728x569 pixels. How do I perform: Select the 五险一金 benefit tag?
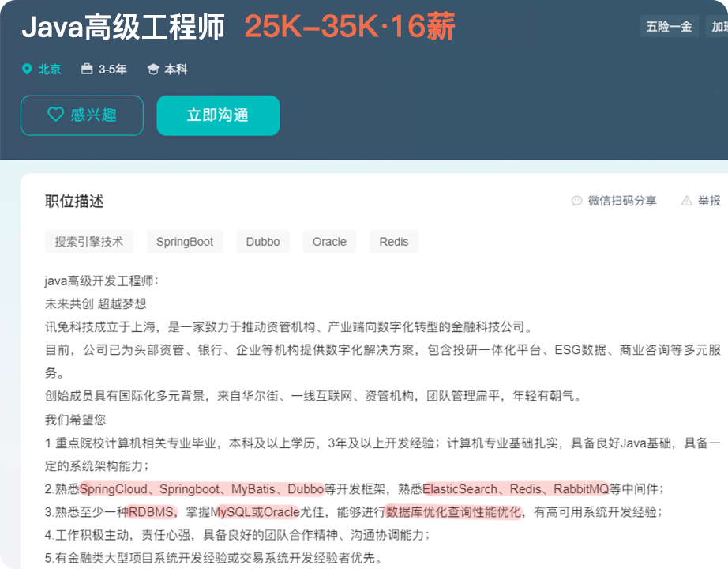669,26
